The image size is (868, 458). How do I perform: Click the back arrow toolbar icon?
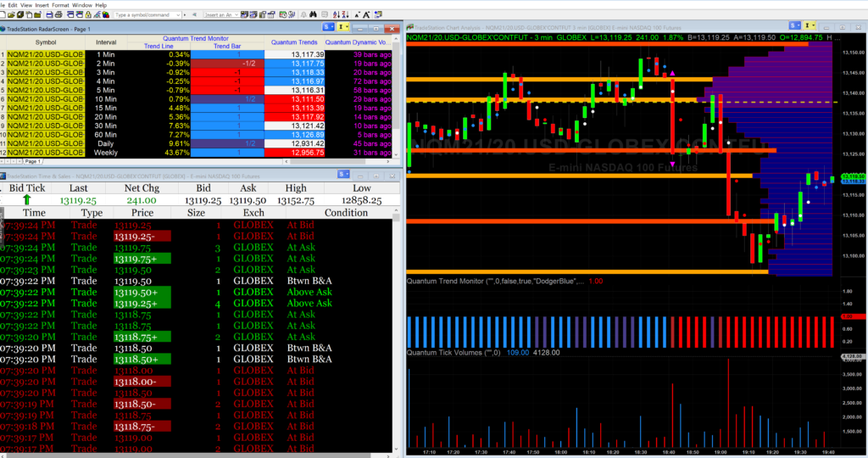[194, 15]
